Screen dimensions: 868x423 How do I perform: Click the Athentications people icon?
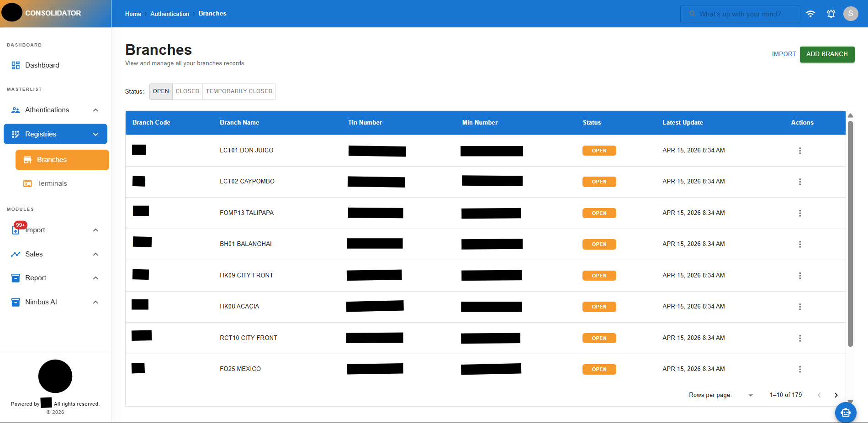point(16,110)
